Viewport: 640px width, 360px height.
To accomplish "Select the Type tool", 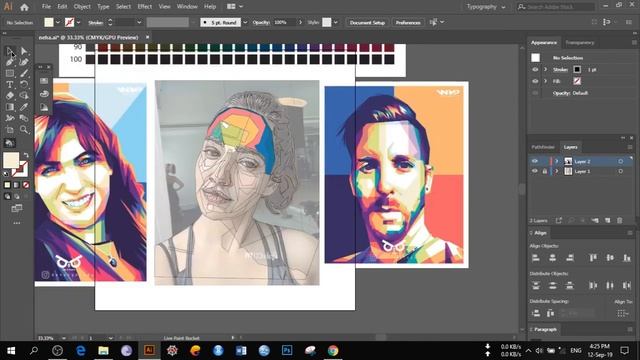I will (x=10, y=84).
